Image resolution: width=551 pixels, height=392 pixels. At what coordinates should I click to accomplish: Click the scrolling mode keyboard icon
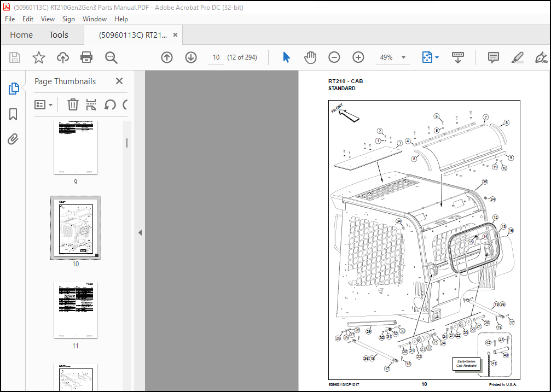pyautogui.click(x=457, y=57)
